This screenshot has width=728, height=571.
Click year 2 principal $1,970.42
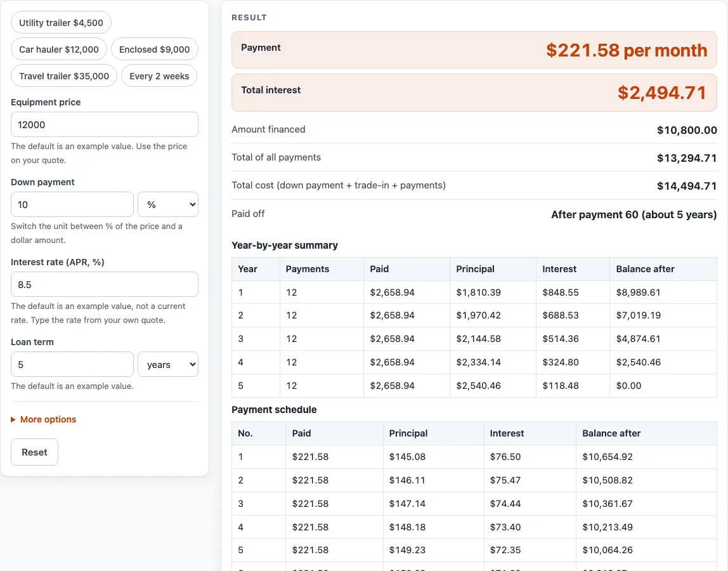[478, 315]
